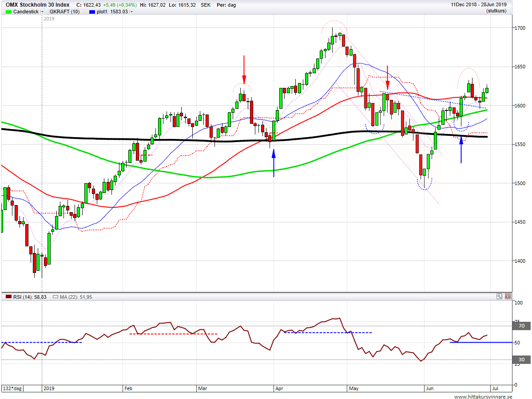Click the OMX Stockholm 30 Index title
Viewport: 532px width, 399px height.
38,5
